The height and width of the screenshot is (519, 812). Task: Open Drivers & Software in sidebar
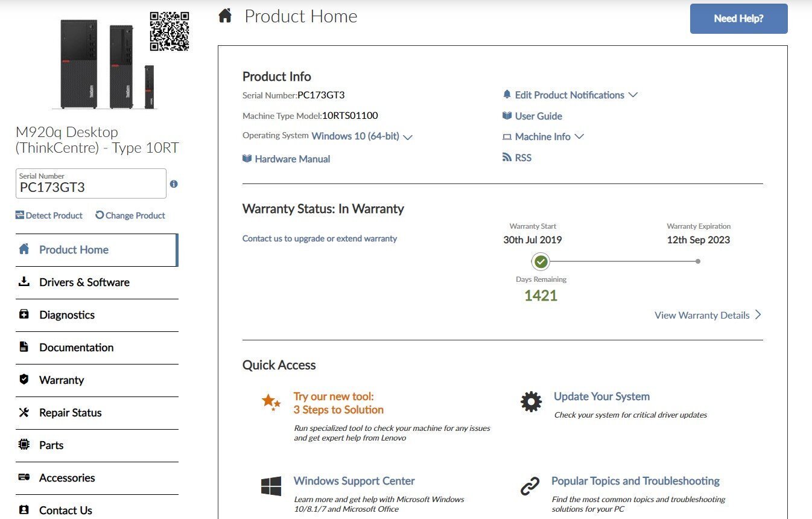(x=97, y=282)
